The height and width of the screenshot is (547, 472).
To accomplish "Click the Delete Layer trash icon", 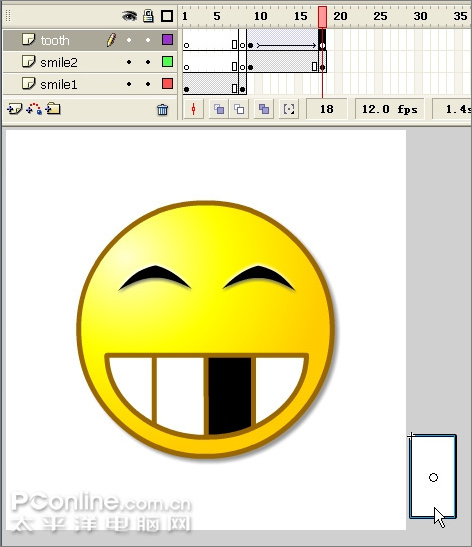I will (x=162, y=110).
